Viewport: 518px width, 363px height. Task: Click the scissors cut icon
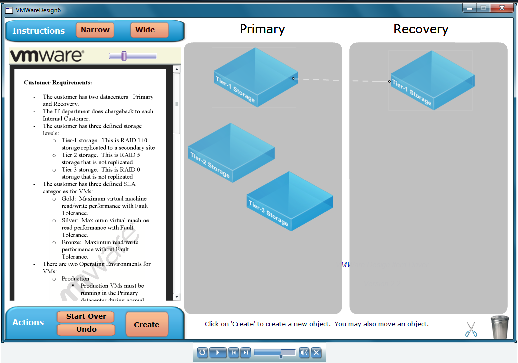coord(471,329)
